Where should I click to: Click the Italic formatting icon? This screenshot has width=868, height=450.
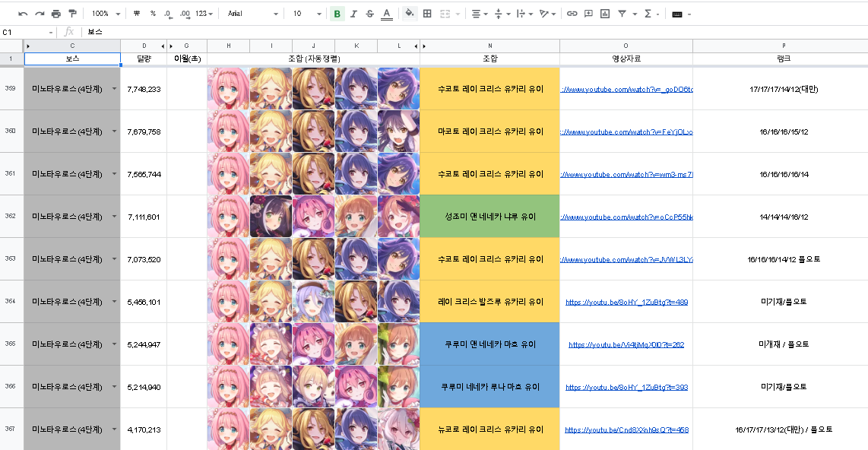353,14
